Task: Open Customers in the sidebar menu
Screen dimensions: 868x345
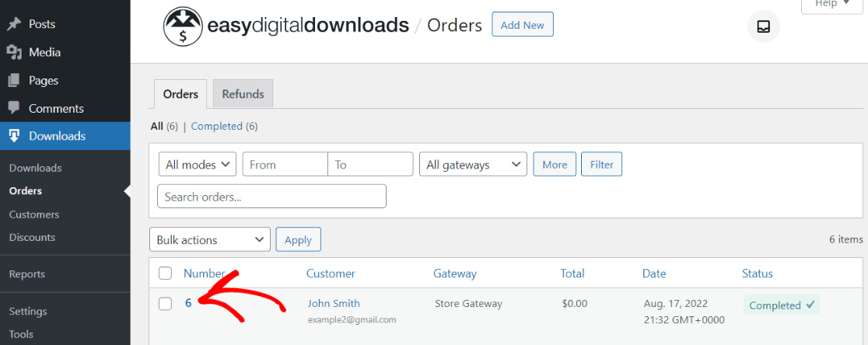Action: pyautogui.click(x=34, y=214)
